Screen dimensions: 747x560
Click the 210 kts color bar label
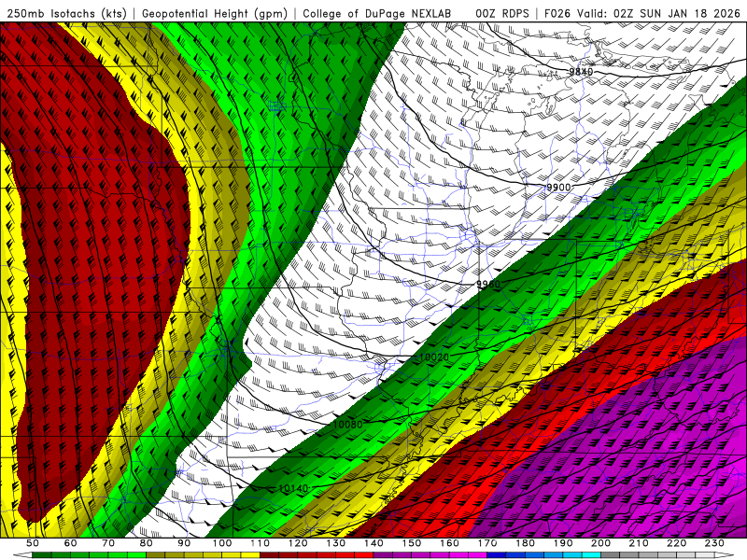pyautogui.click(x=639, y=543)
